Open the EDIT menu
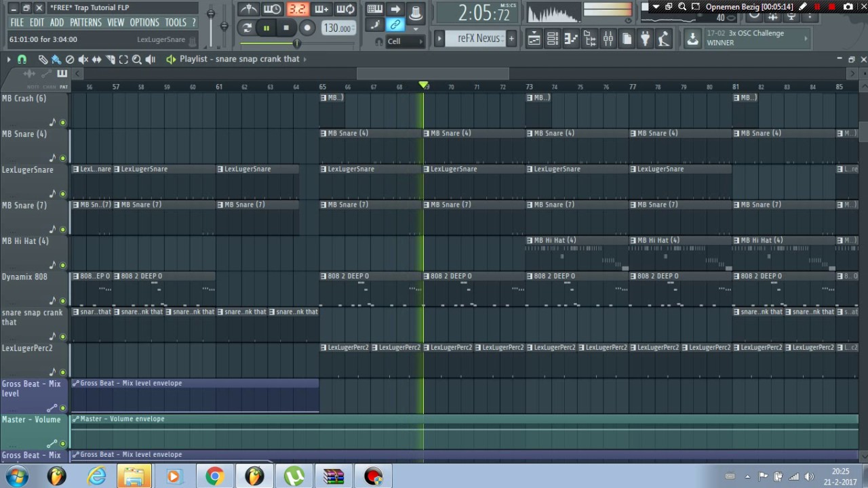Screen dimensions: 868x488 pos(37,22)
